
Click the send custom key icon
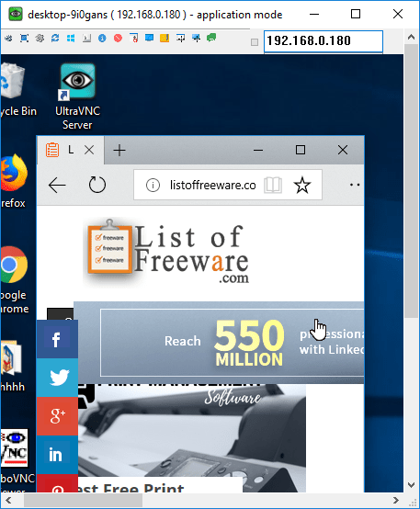(x=86, y=39)
